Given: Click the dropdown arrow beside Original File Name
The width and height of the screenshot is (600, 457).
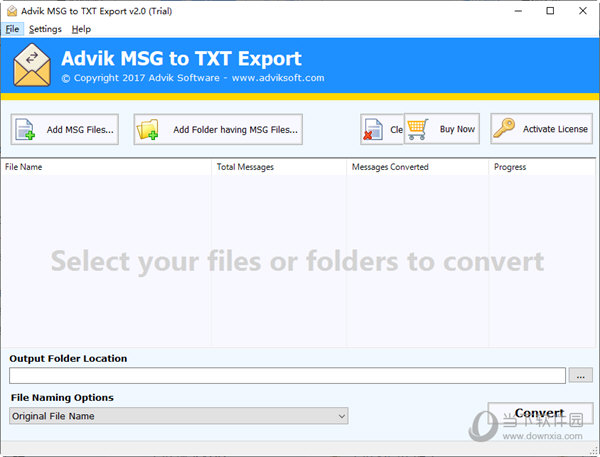Looking at the screenshot, I should tap(342, 416).
